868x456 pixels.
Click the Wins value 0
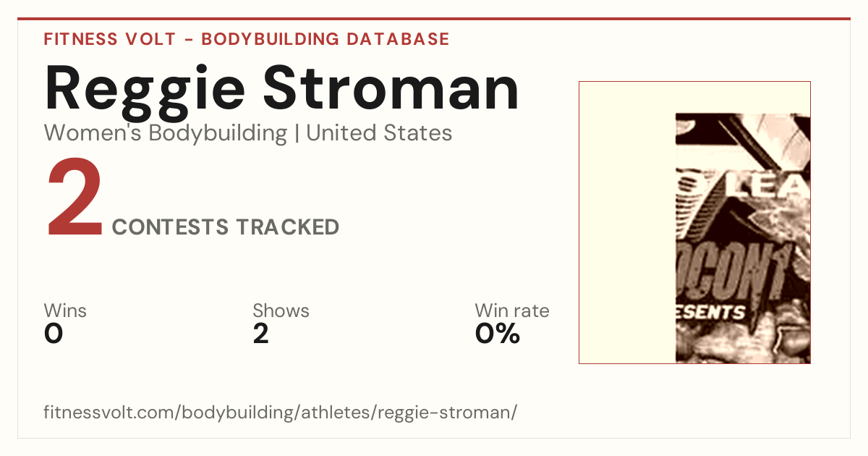(x=54, y=334)
